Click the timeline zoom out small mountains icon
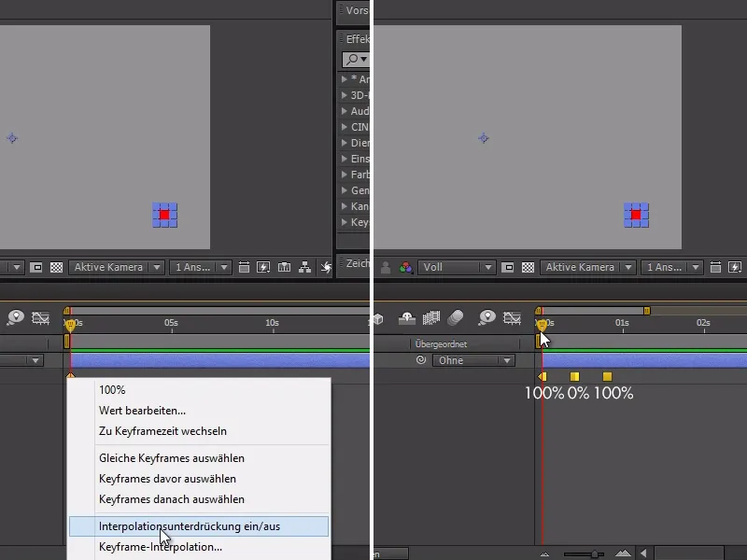The width and height of the screenshot is (747, 560). pyautogui.click(x=544, y=554)
